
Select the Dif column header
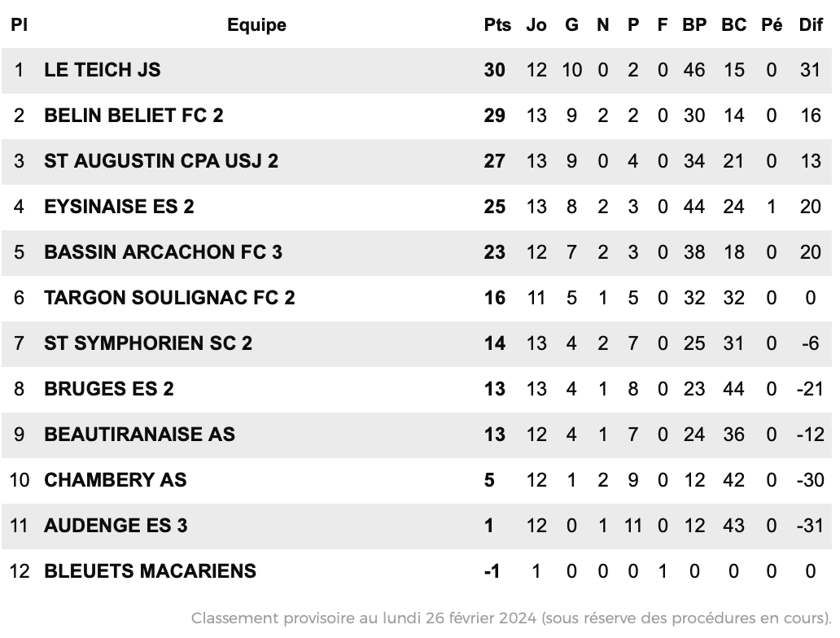[x=811, y=25]
